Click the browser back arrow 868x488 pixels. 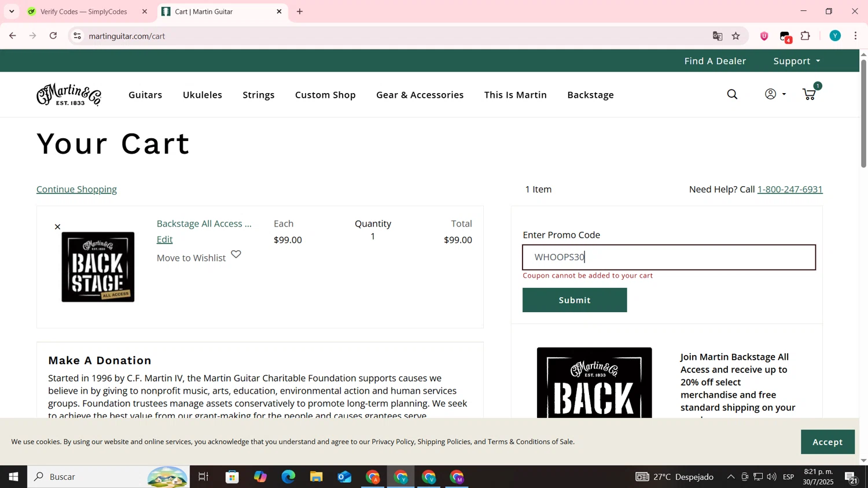click(x=12, y=36)
